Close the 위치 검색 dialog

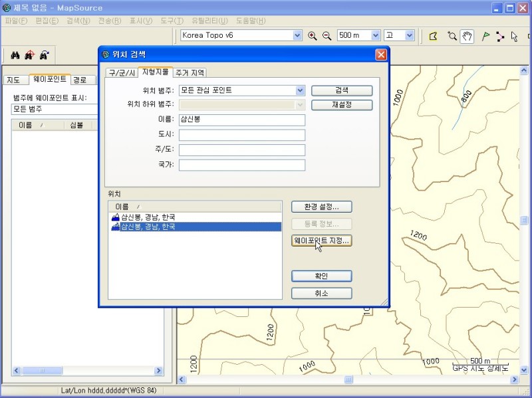381,54
